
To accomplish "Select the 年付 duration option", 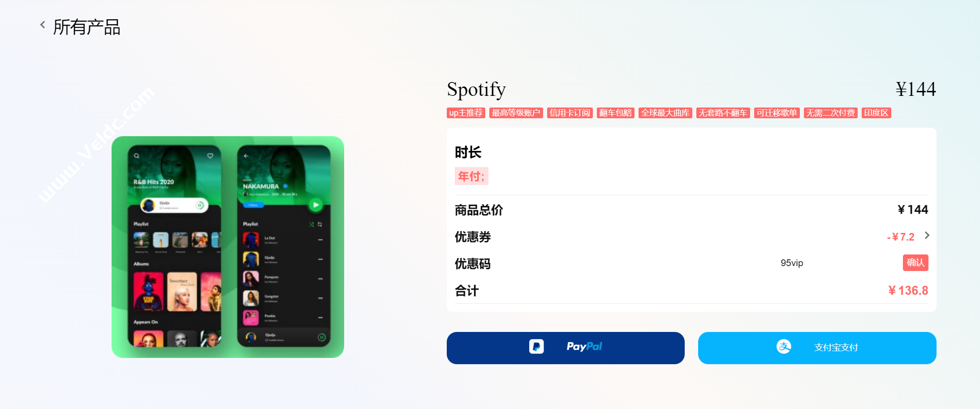I will [x=471, y=176].
